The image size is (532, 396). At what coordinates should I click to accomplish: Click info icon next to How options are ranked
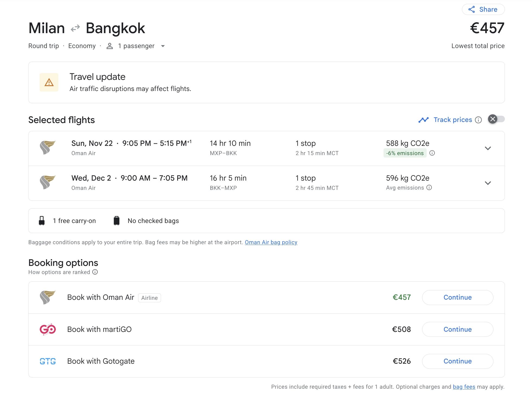pyautogui.click(x=95, y=272)
